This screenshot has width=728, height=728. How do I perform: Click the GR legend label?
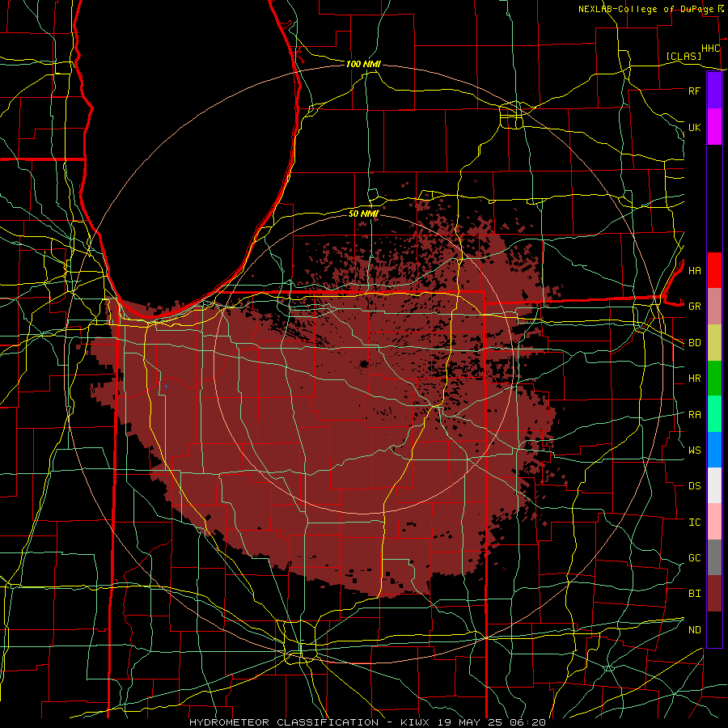694,307
